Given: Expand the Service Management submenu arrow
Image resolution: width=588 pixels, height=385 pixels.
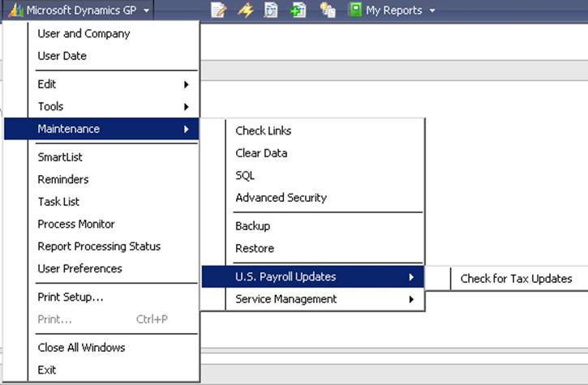Looking at the screenshot, I should (x=411, y=299).
